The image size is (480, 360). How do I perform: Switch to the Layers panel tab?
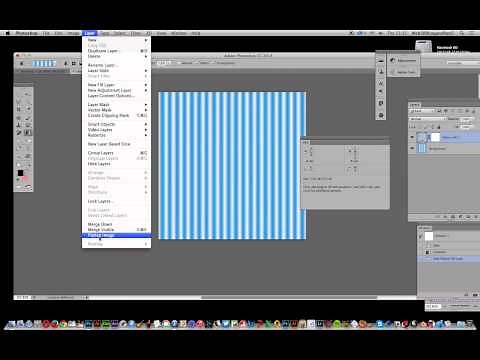[415, 105]
